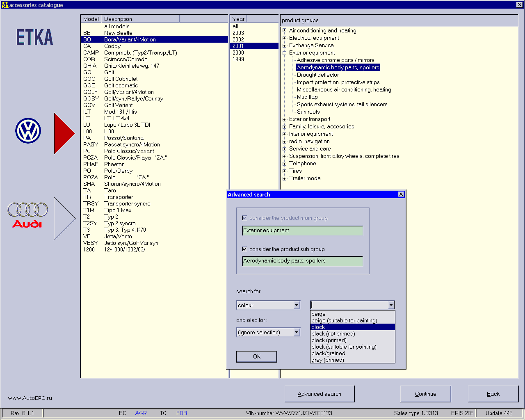Select Adhesive chrome parts / mirrors

pos(336,60)
